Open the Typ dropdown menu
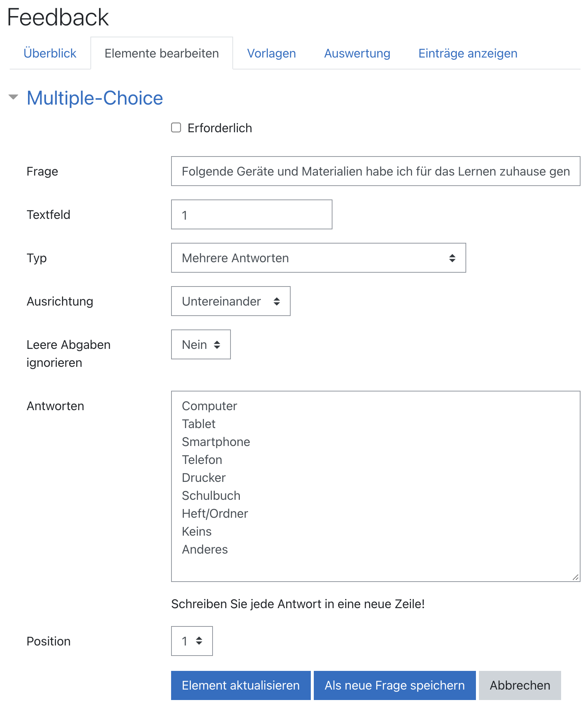 318,258
